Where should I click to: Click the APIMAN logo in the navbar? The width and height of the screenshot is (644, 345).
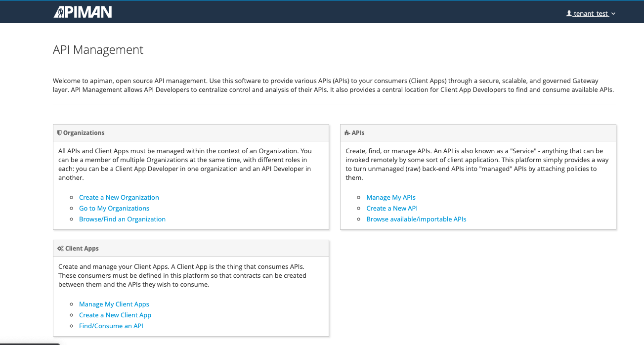click(x=82, y=11)
